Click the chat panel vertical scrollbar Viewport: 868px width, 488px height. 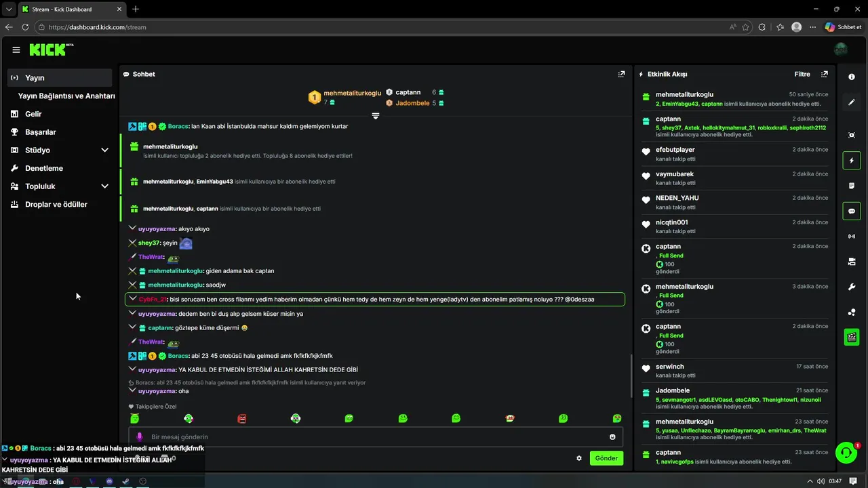point(632,377)
